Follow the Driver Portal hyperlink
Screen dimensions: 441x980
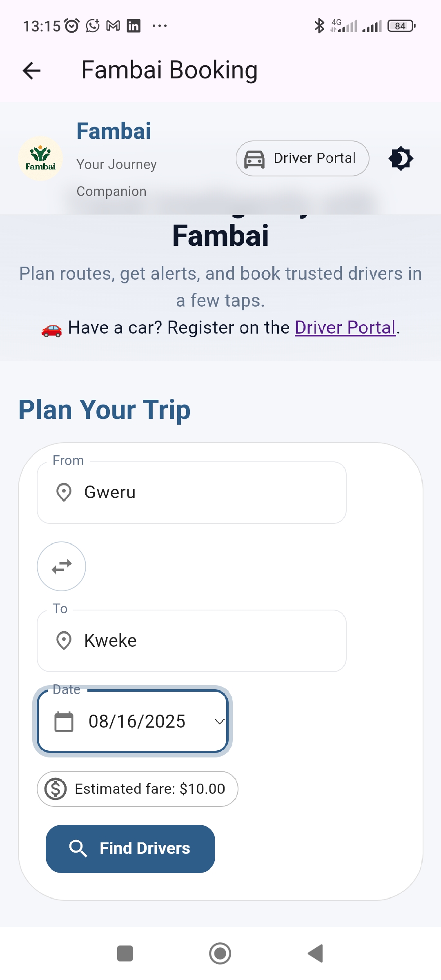(345, 327)
